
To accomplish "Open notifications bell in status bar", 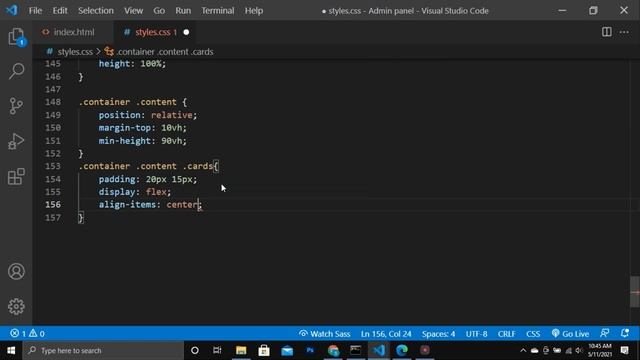I will click(625, 333).
